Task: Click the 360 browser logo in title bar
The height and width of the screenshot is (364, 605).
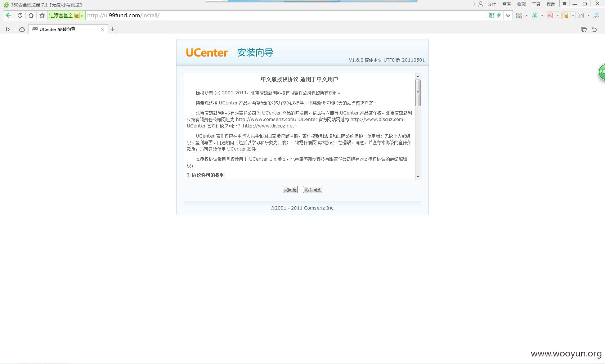Action: tap(6, 5)
